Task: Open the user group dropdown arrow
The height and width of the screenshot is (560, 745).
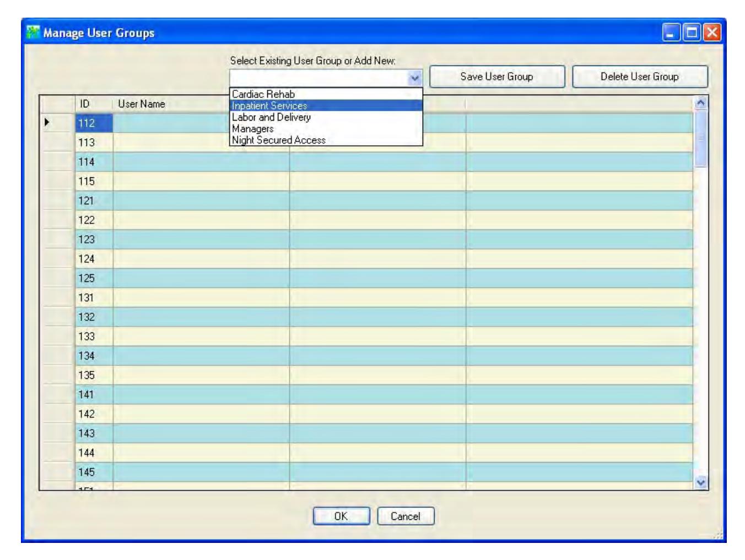Action: click(415, 78)
